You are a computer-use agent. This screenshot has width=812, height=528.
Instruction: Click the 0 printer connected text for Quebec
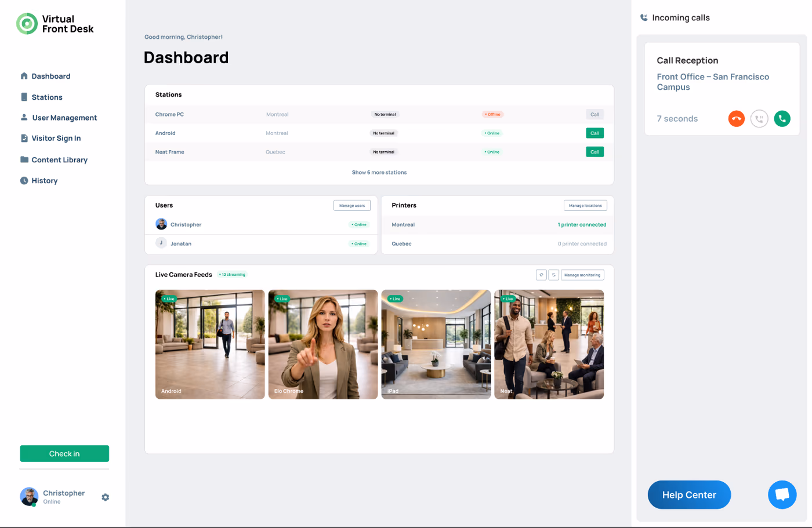(x=582, y=243)
